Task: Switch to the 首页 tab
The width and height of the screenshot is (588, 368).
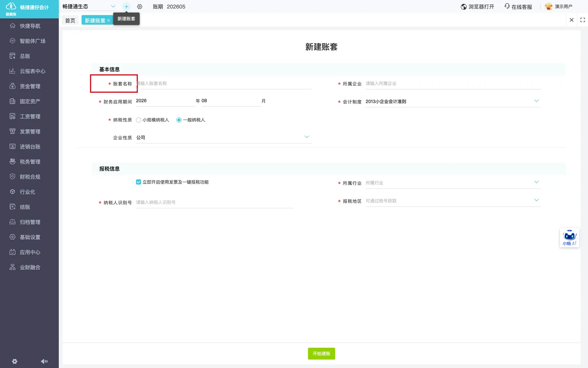Action: [70, 21]
